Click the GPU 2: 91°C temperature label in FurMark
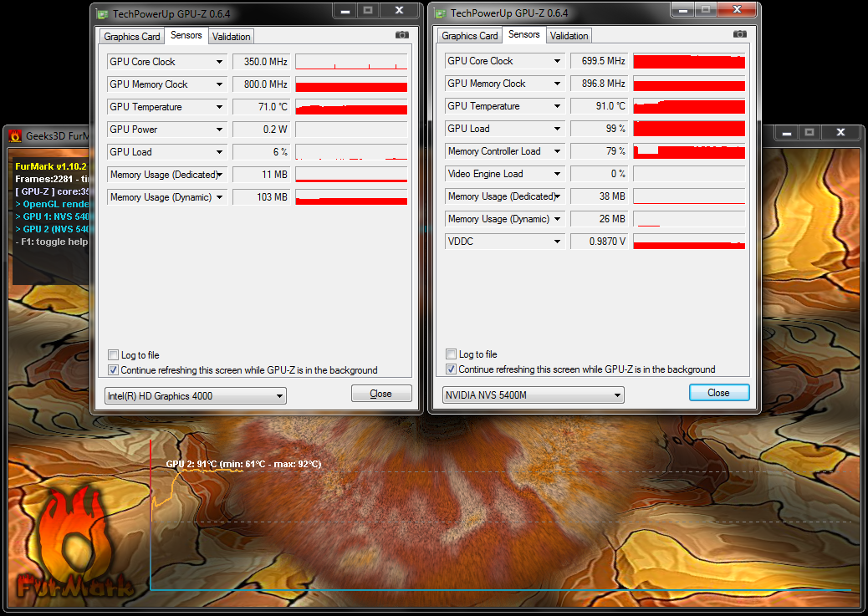The width and height of the screenshot is (868, 616). pos(243,464)
